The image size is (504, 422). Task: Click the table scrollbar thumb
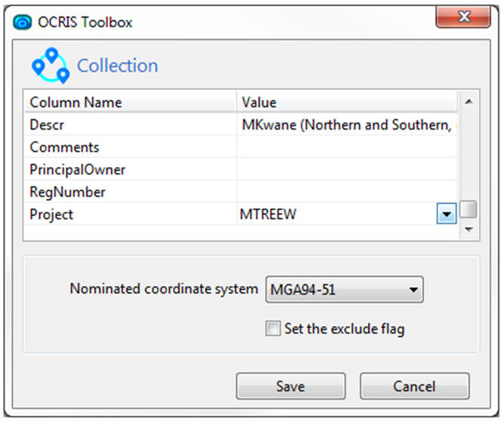tap(468, 209)
